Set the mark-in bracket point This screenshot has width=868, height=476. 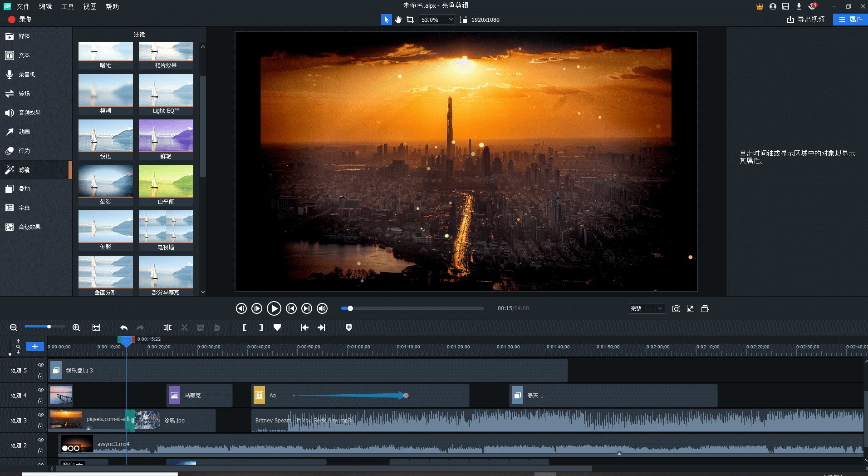(x=245, y=327)
